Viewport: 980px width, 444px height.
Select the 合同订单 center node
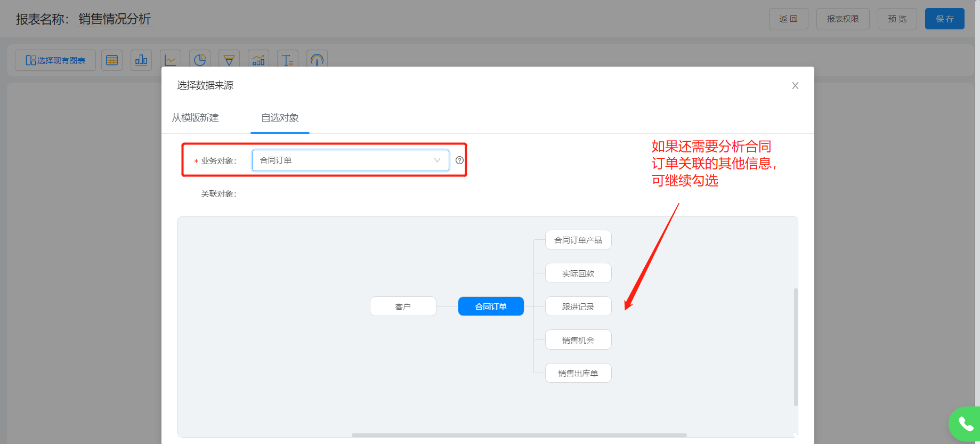click(x=491, y=306)
